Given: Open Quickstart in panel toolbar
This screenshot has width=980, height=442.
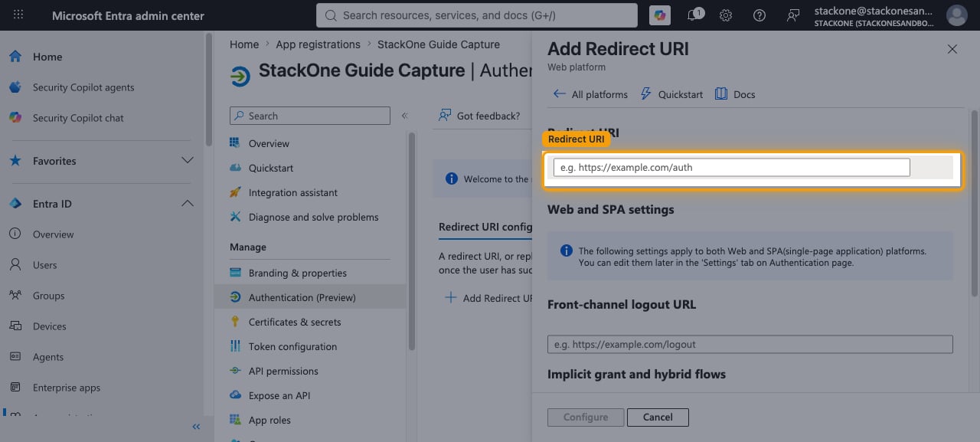Looking at the screenshot, I should pos(671,94).
